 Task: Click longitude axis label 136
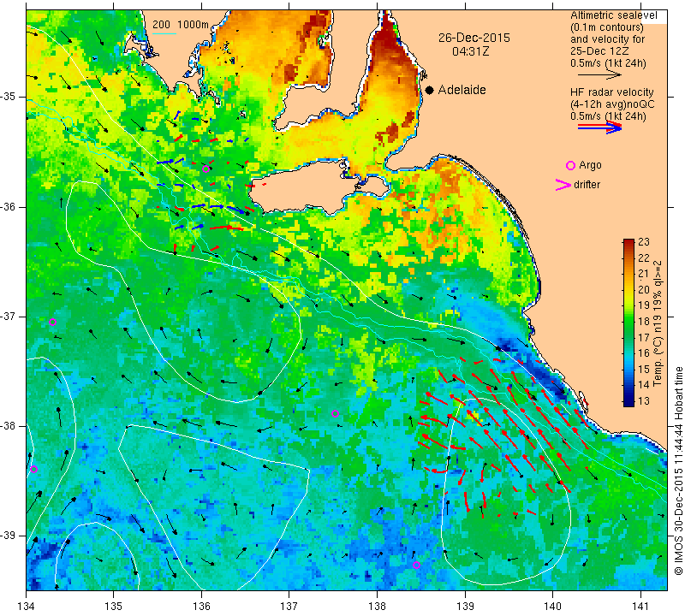click(201, 607)
